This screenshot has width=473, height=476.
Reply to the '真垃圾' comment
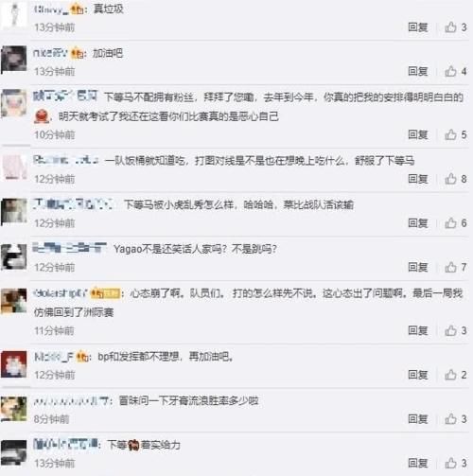pos(418,27)
